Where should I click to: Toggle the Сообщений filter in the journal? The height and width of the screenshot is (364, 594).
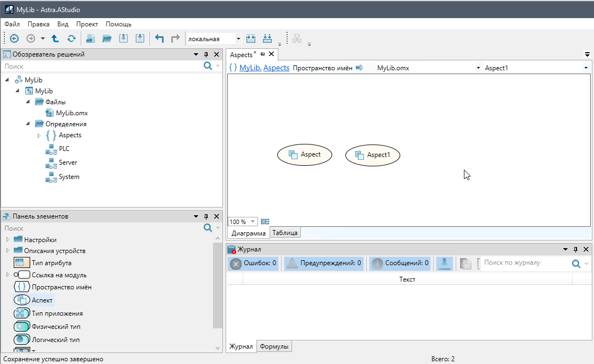(400, 264)
